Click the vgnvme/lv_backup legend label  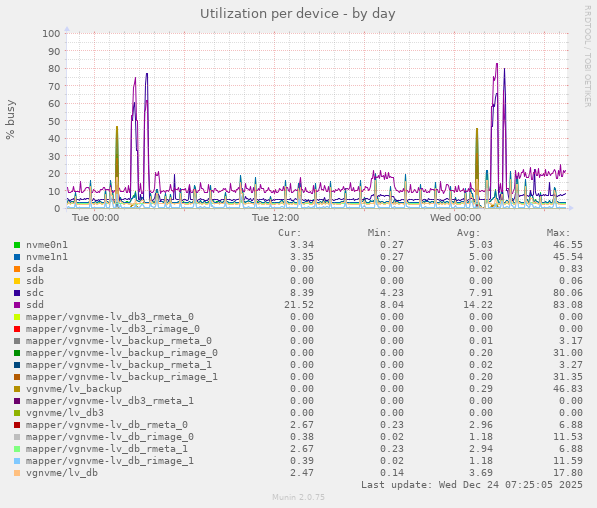coord(74,389)
